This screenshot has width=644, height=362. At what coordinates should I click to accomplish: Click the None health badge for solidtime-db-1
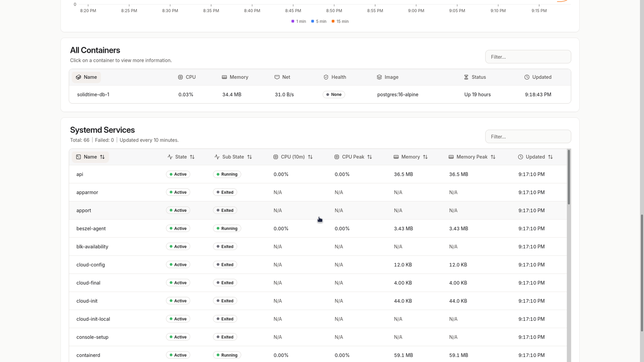click(334, 94)
